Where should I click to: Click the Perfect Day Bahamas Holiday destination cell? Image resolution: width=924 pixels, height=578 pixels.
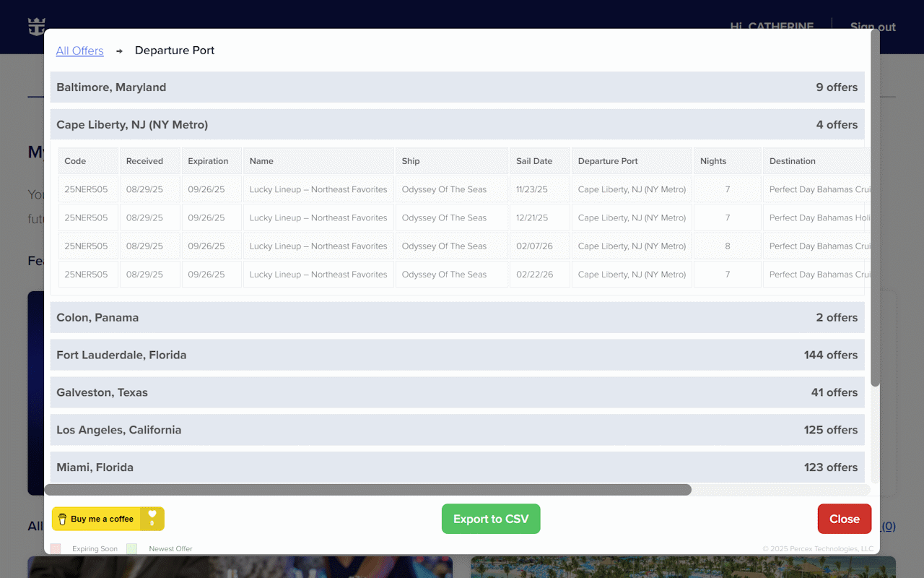(816, 217)
